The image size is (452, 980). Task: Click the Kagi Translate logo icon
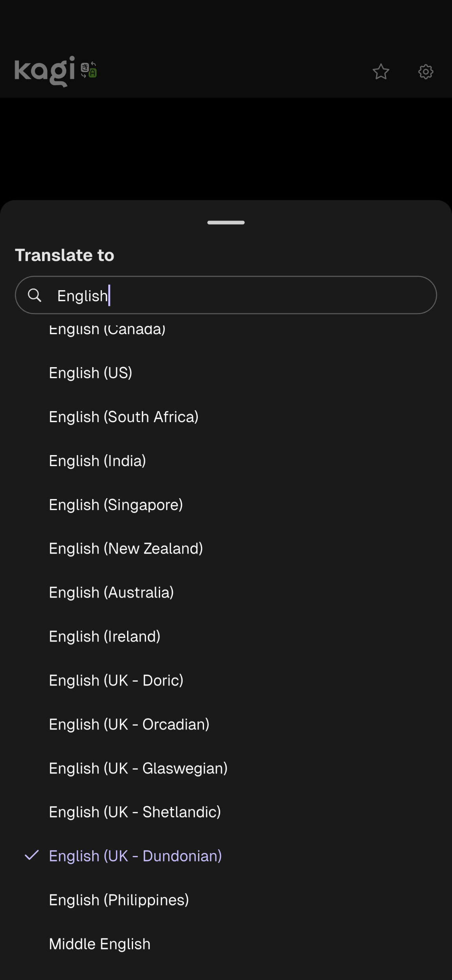(89, 71)
